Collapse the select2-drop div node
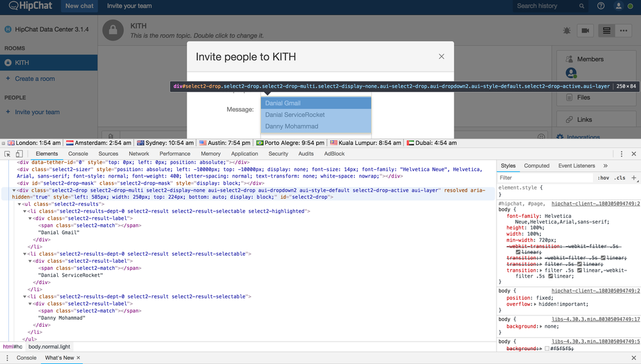 (x=14, y=190)
